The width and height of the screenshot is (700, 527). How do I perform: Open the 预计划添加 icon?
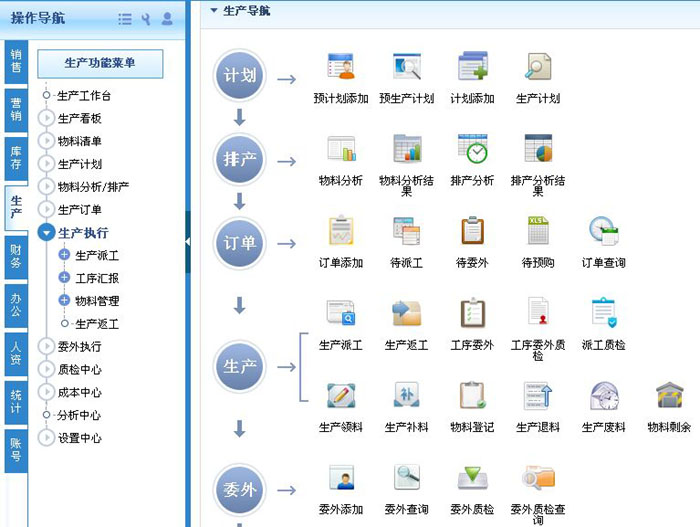341,67
